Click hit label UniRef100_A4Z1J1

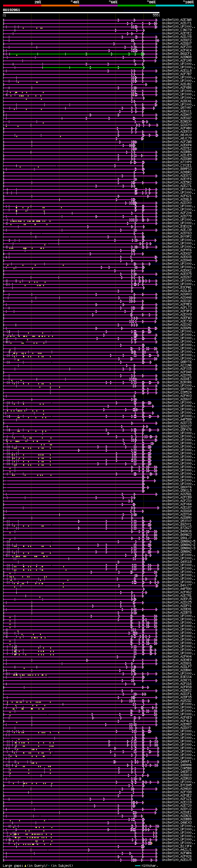[x=177, y=849]
